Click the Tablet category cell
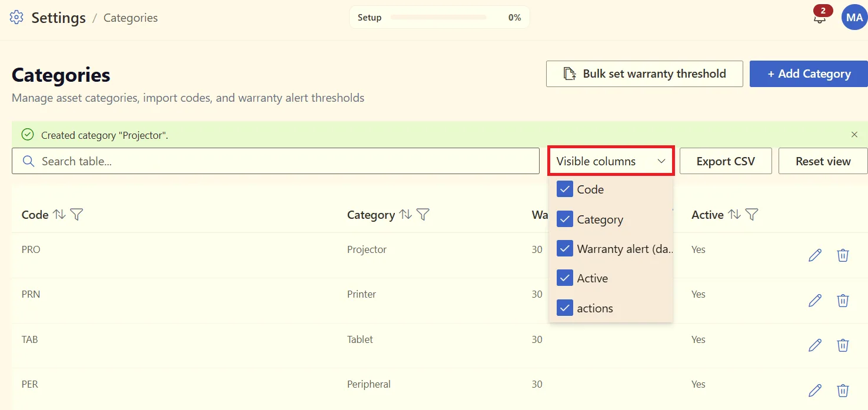This screenshot has height=410, width=868. click(x=360, y=339)
